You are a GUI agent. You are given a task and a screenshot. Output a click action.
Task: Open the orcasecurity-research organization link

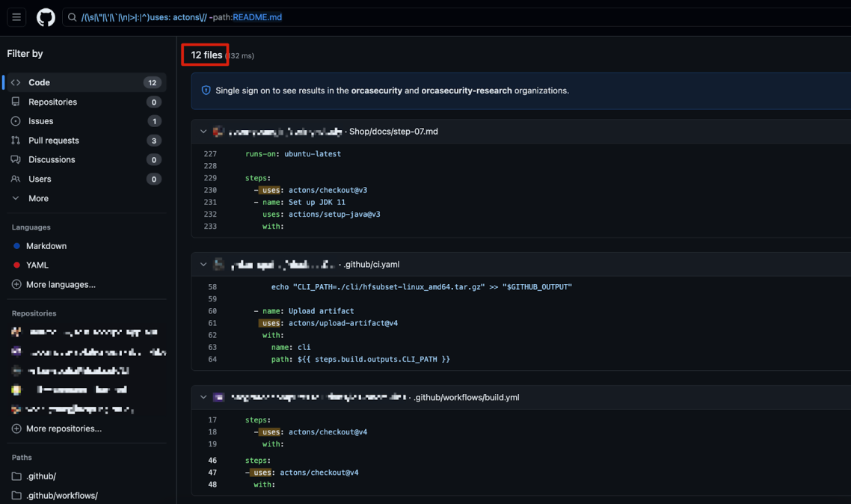tap(467, 90)
